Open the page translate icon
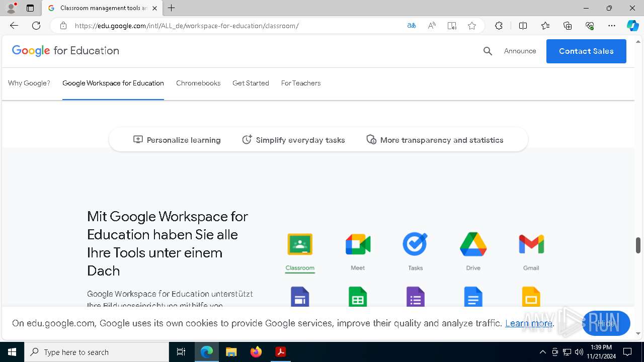Viewport: 644px width, 362px height. 412,26
